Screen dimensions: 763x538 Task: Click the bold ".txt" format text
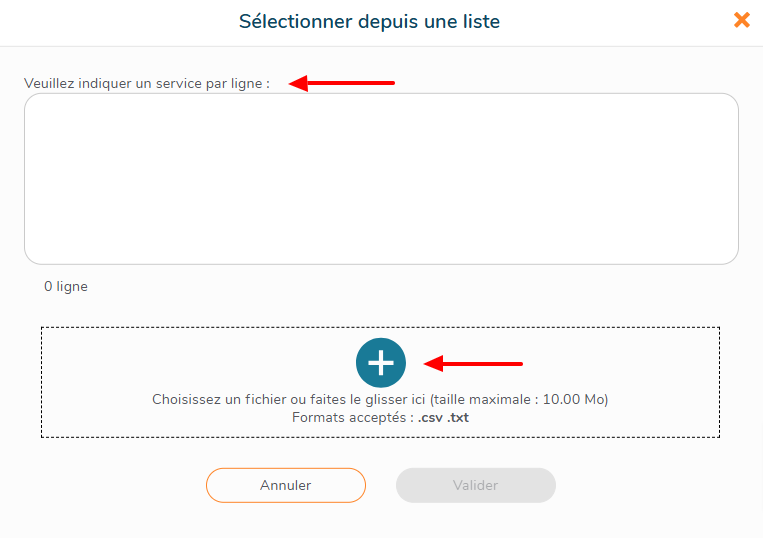click(458, 417)
